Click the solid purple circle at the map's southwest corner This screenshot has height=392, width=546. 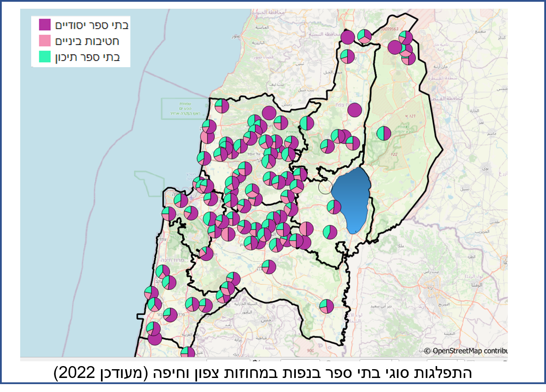154,338
